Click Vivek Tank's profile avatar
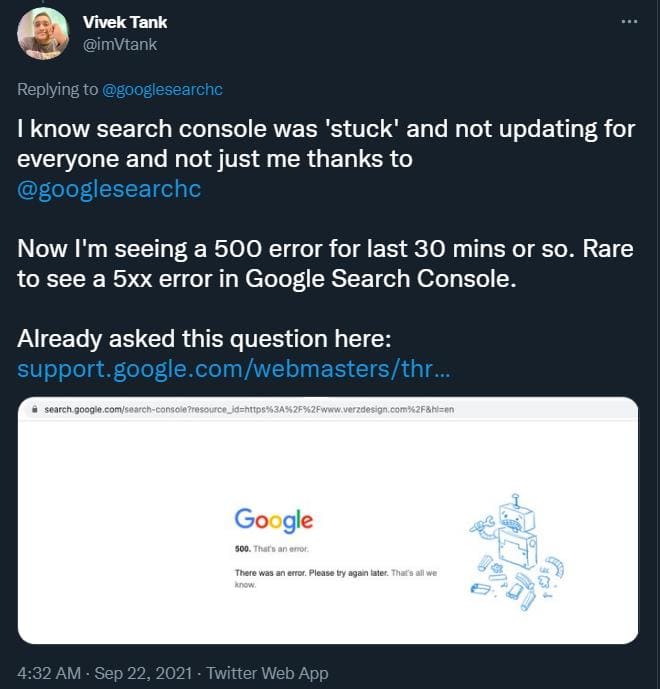660x689 pixels. click(x=43, y=34)
